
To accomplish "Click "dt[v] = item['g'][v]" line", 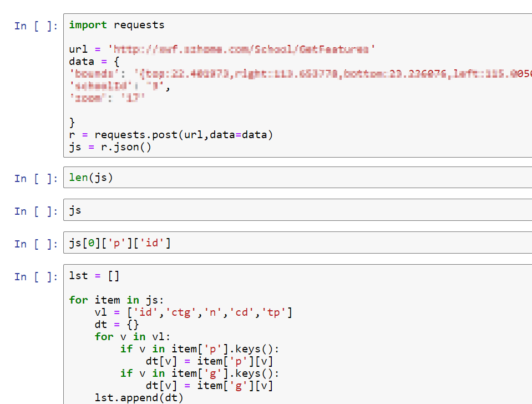I will (209, 386).
